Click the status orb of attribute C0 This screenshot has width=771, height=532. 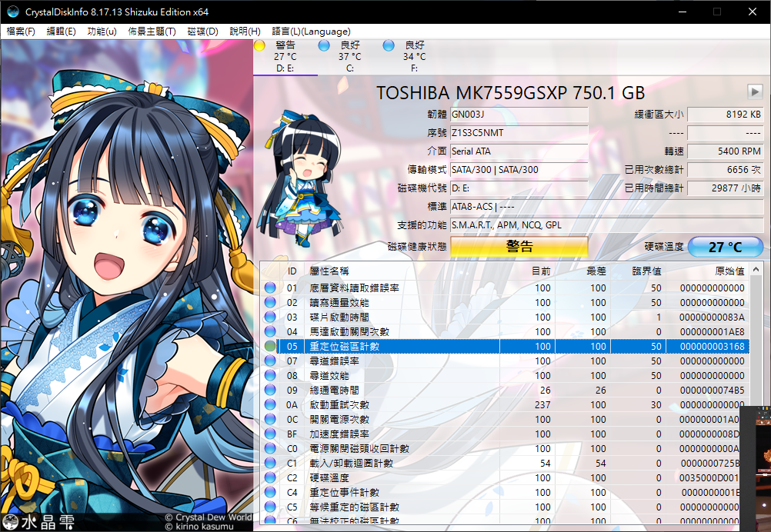270,448
